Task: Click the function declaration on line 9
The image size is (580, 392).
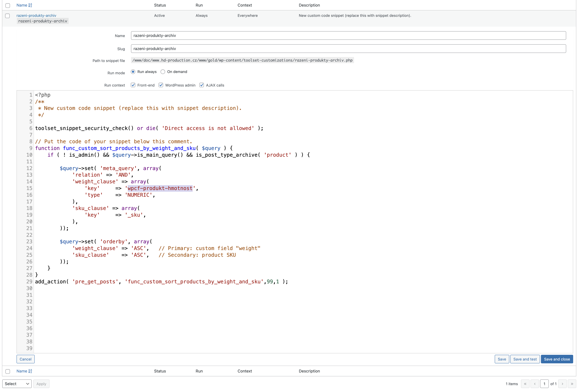Action: [x=134, y=148]
